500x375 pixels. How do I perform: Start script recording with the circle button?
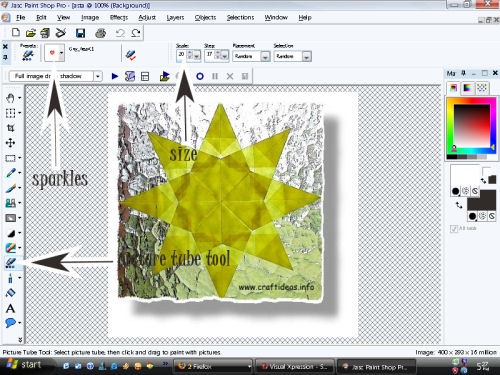pos(200,76)
